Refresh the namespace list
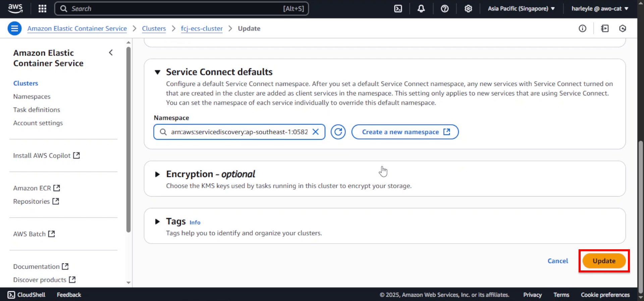The width and height of the screenshot is (644, 301). (338, 132)
